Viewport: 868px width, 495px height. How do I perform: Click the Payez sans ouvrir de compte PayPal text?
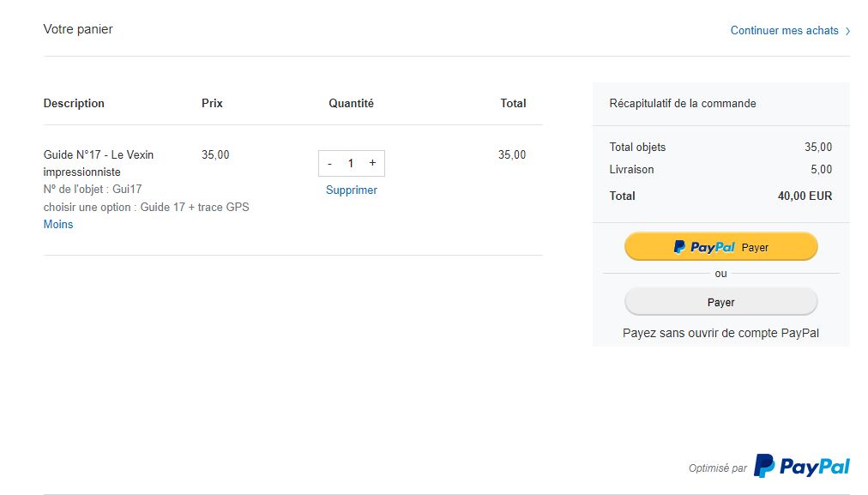click(720, 334)
